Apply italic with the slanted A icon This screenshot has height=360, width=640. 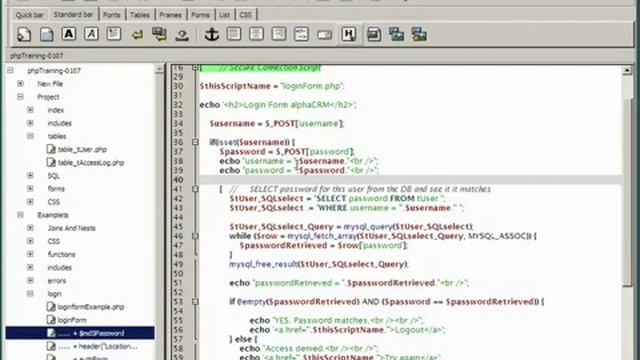[91, 34]
